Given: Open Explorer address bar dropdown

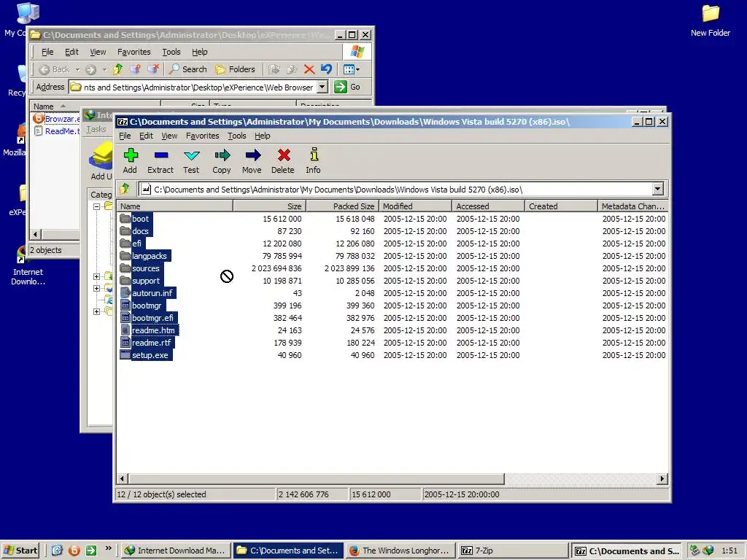Looking at the screenshot, I should point(322,87).
